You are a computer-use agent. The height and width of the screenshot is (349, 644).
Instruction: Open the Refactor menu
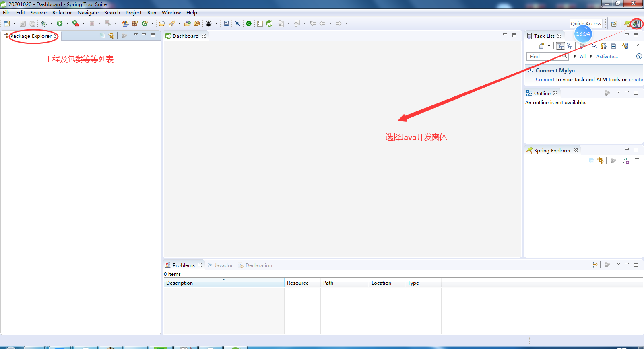pos(62,13)
